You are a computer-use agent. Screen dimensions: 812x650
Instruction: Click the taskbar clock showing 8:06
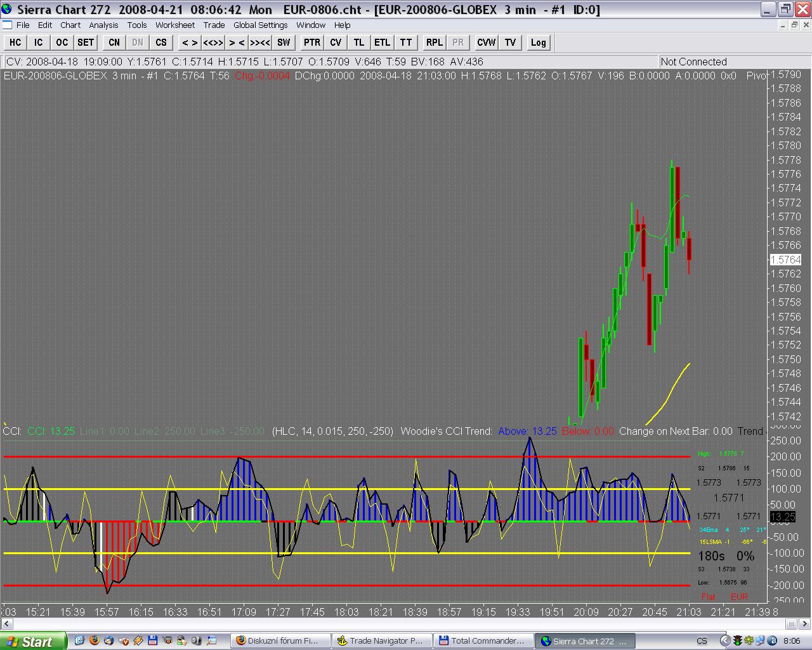coord(792,640)
